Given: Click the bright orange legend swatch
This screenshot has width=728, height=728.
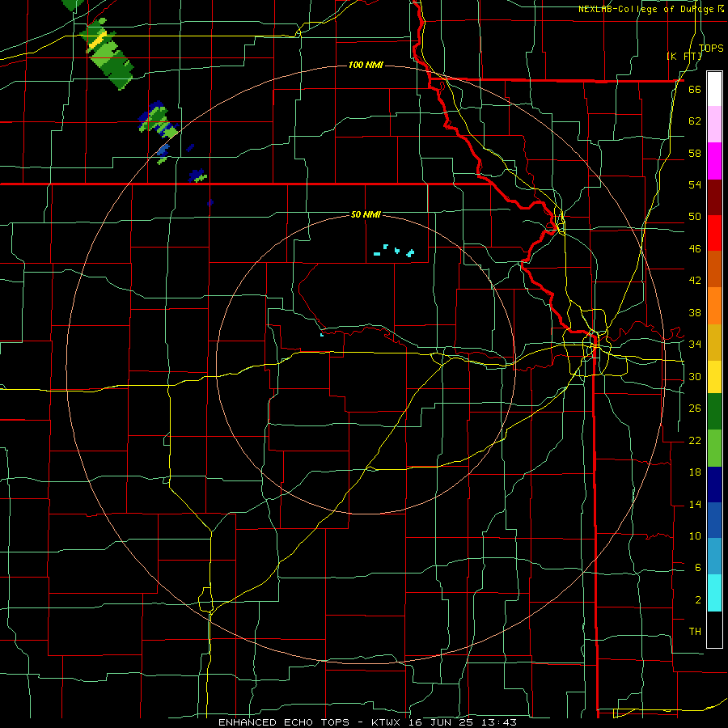Looking at the screenshot, I should pos(714,306).
